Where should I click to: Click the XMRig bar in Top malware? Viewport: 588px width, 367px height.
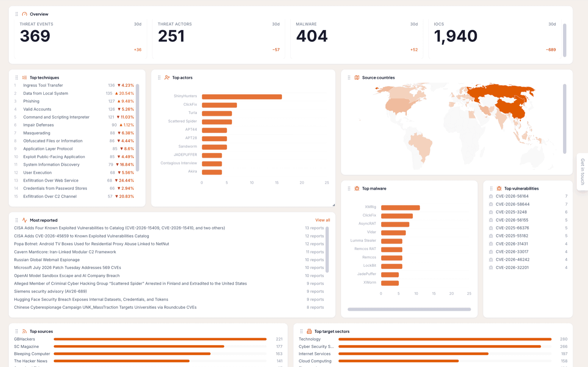tap(401, 208)
